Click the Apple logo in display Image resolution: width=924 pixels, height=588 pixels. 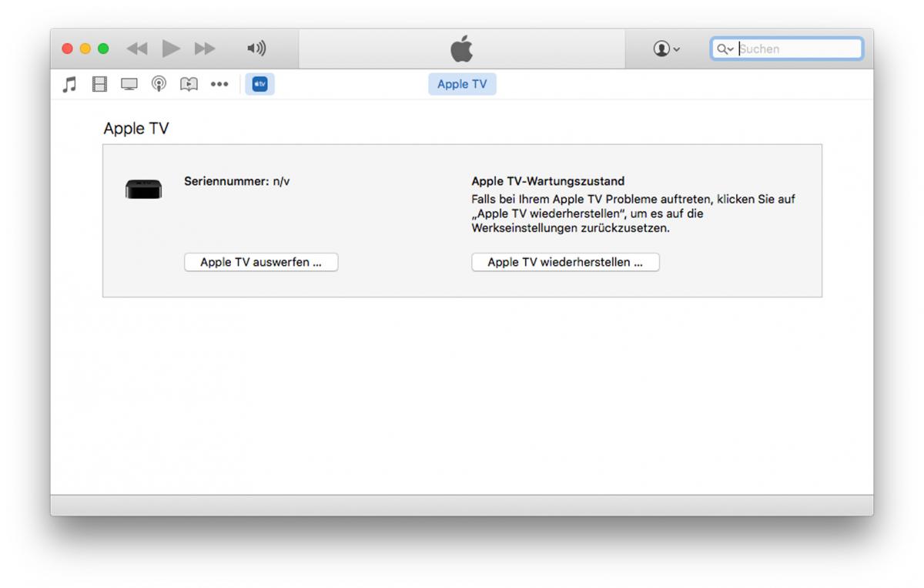(462, 49)
